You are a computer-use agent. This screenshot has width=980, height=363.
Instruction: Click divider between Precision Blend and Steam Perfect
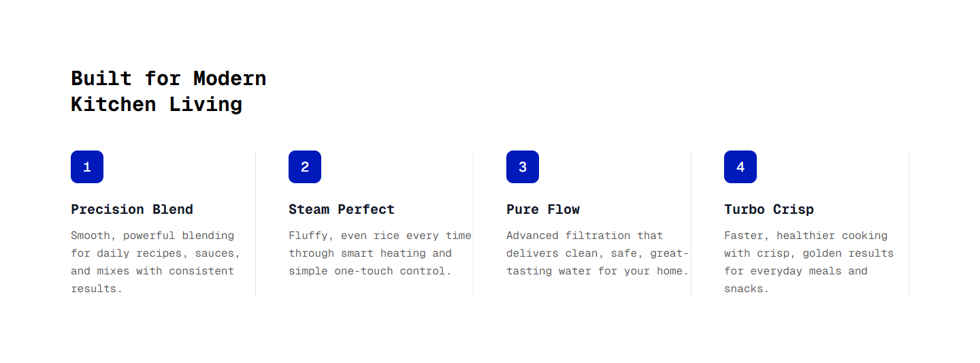(256, 224)
